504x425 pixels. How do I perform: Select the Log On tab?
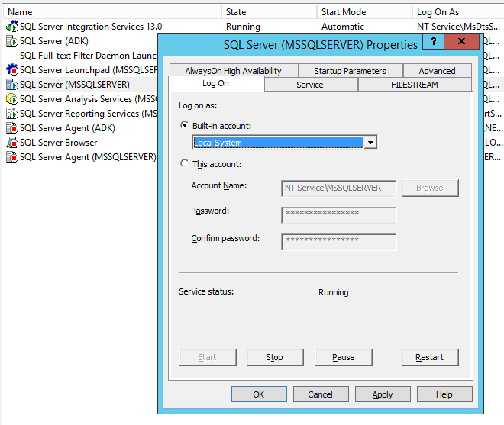click(x=215, y=83)
